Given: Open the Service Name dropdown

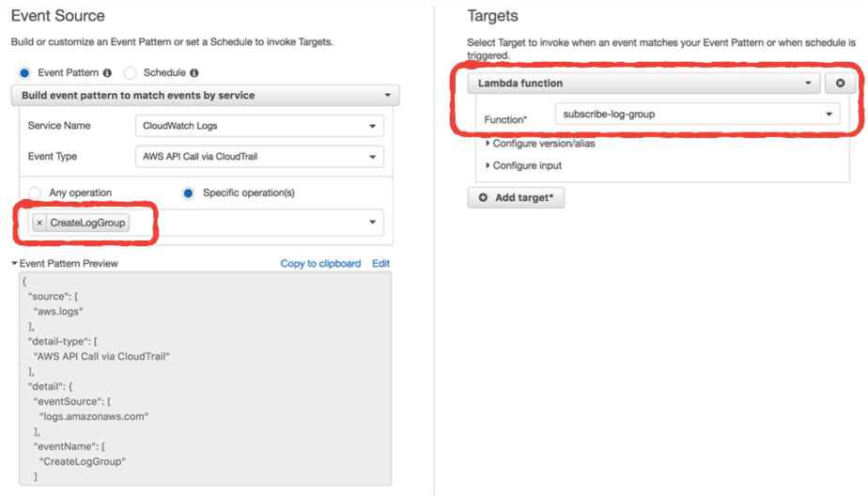Looking at the screenshot, I should pyautogui.click(x=259, y=126).
